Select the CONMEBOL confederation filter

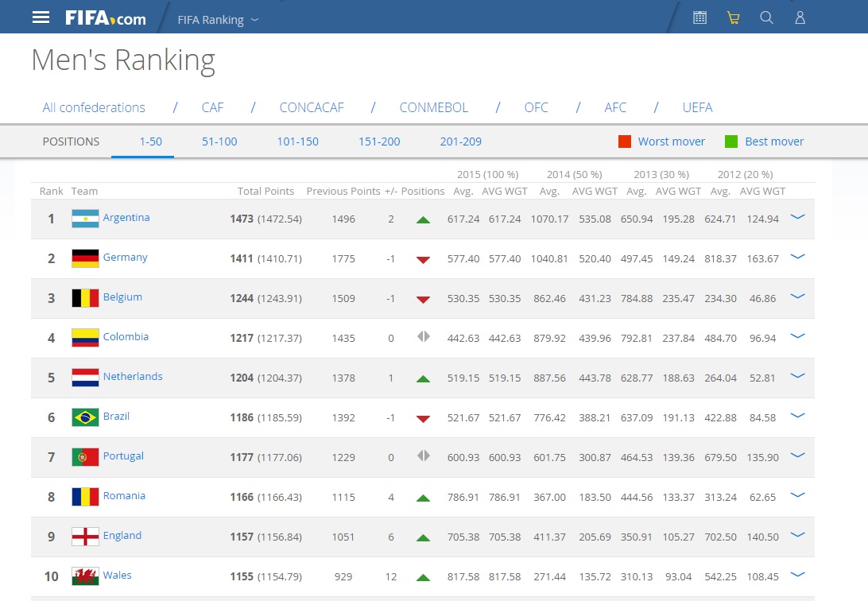click(433, 107)
